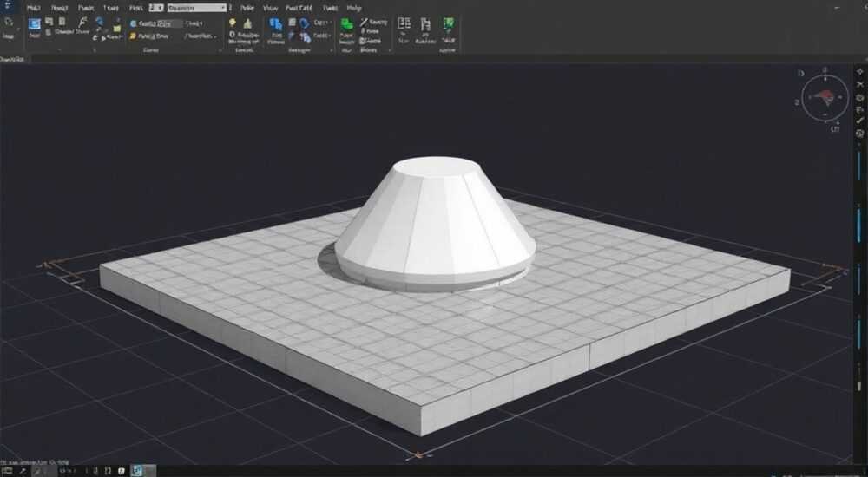Image resolution: width=868 pixels, height=477 pixels.
Task: Click the topmost blue vertical slider bar
Action: (859, 166)
